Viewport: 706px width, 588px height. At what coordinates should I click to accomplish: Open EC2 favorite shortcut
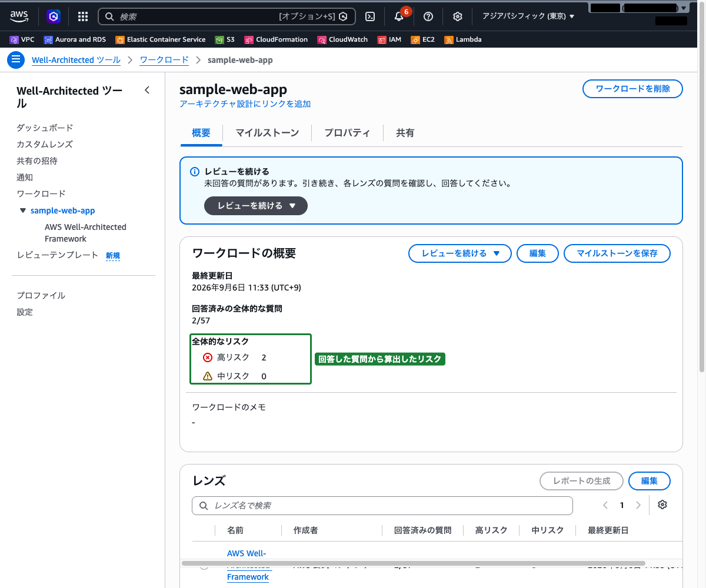[423, 39]
